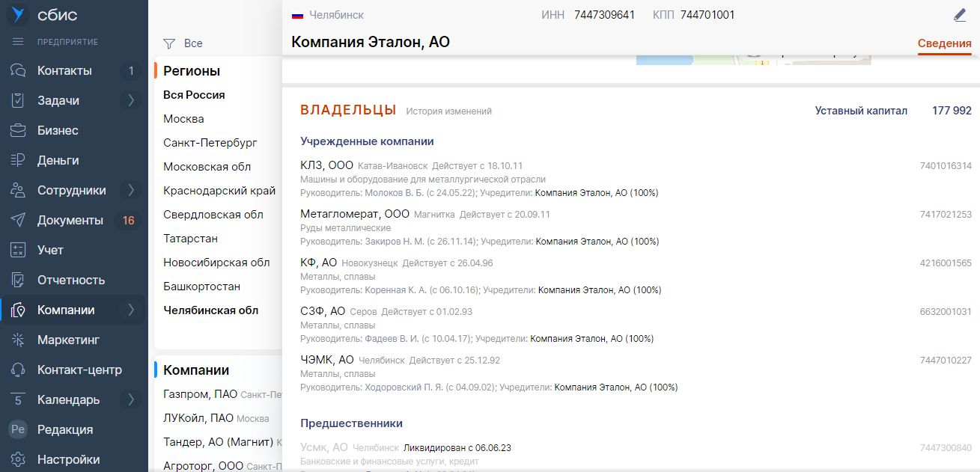Screen dimensions: 980x472
Task: Select Вся Россия region
Action: [194, 95]
